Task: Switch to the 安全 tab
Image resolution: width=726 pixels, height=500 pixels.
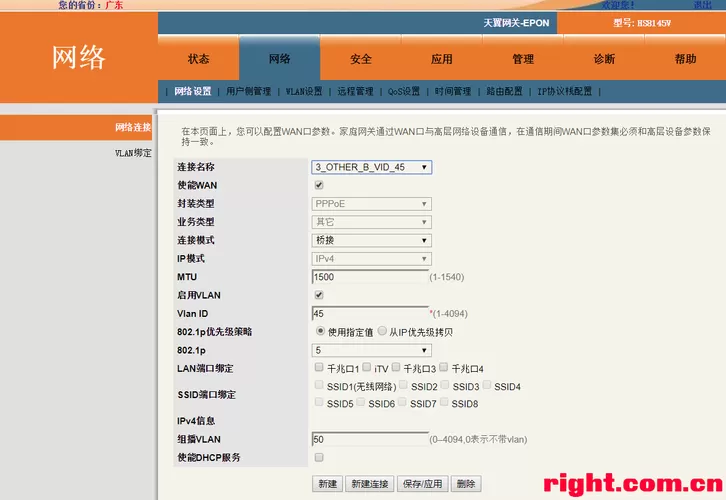Action: 361,59
